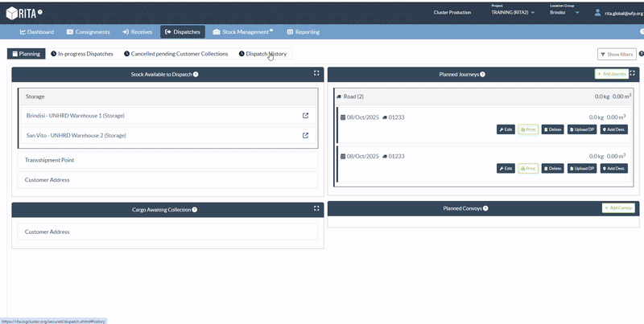
Task: Click help icon next to Show filters
Action: 641,54
